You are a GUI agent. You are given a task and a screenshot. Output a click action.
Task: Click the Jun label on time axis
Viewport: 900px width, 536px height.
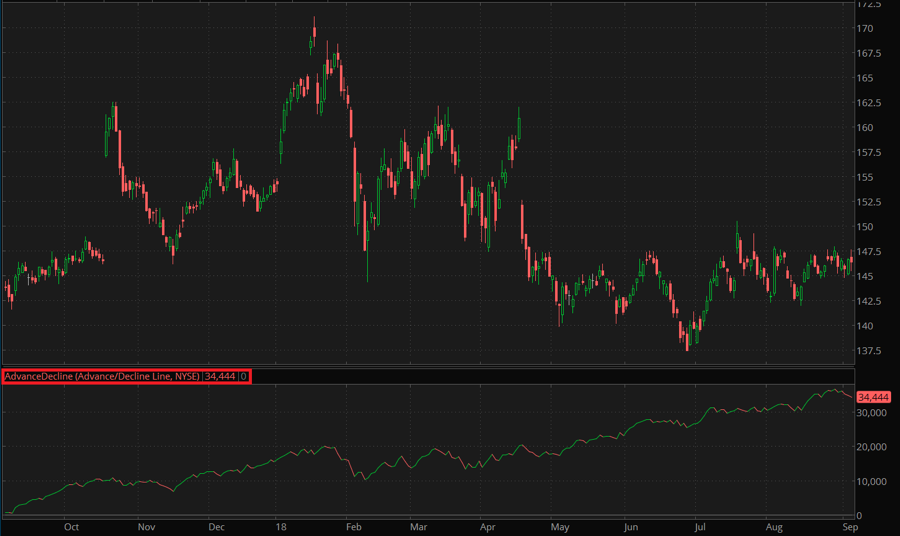pyautogui.click(x=630, y=525)
